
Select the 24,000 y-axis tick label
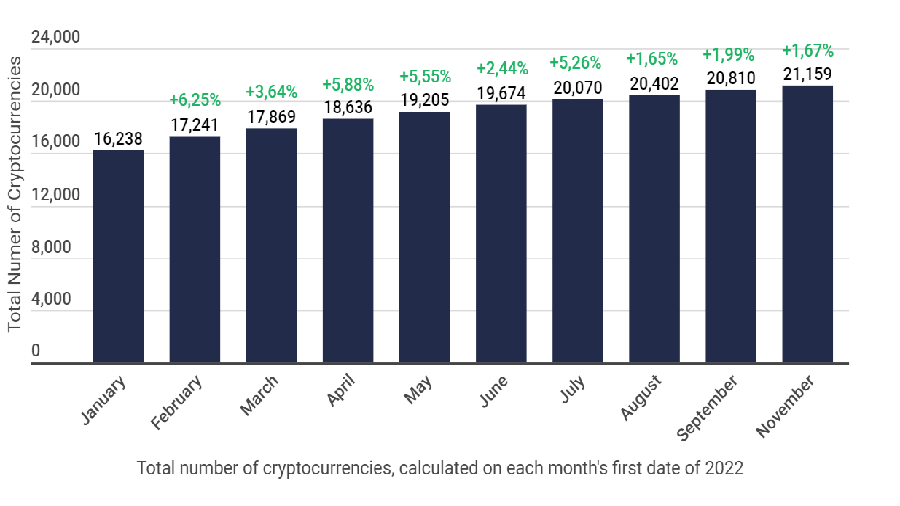click(x=56, y=37)
